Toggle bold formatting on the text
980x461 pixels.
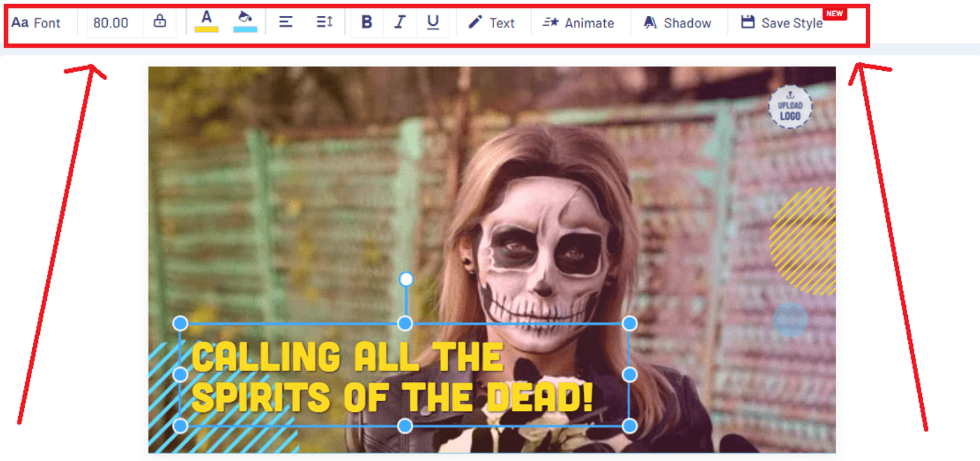[366, 22]
